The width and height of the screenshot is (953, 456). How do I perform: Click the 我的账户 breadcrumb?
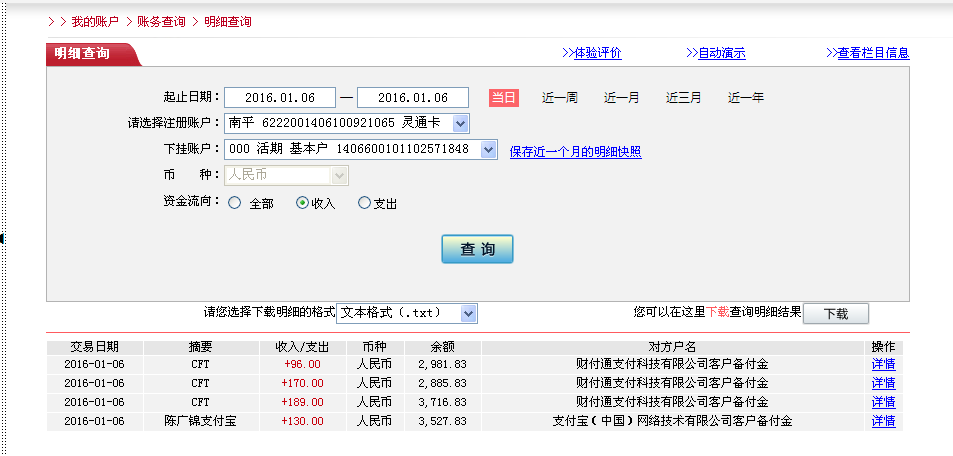(95, 21)
